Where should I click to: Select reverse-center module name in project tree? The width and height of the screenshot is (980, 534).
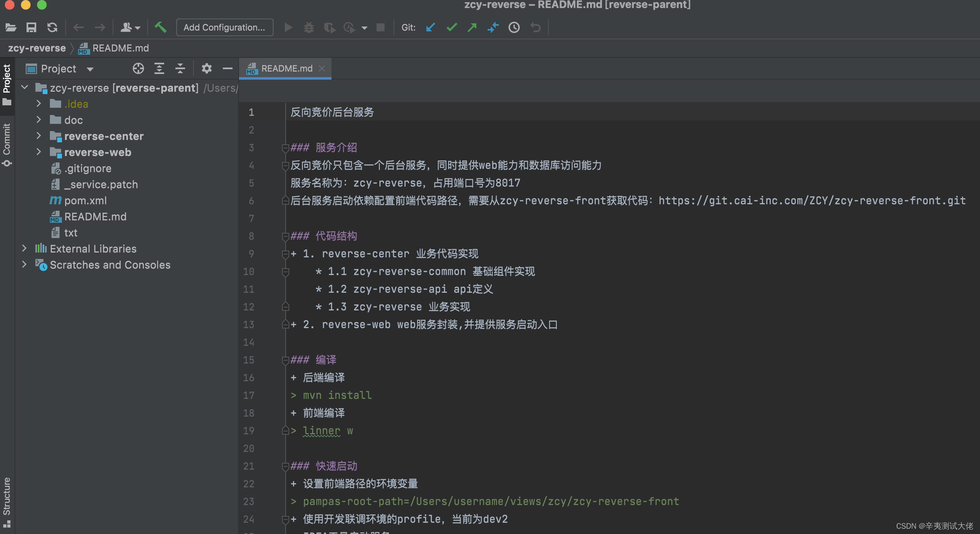(104, 136)
